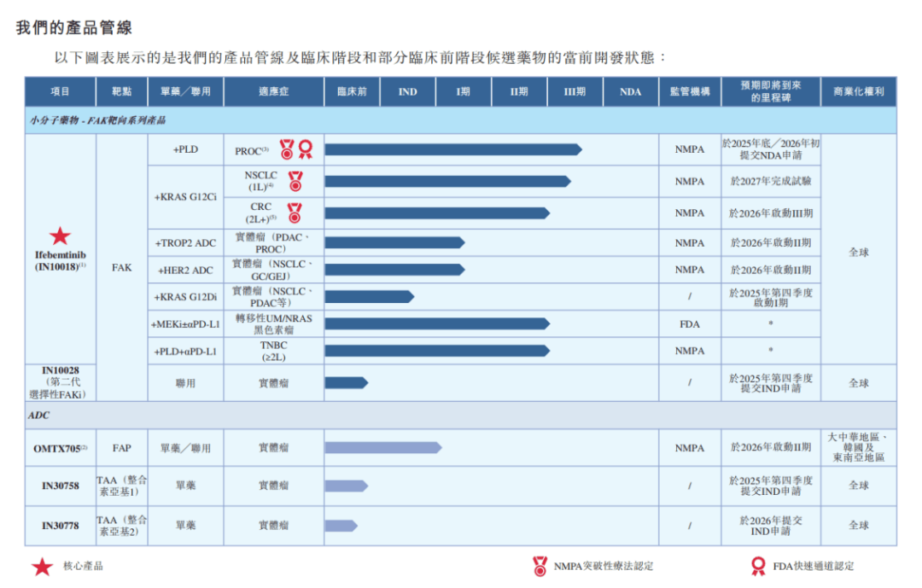Select the medal icon beside CRC (2L+)
Image resolution: width=922 pixels, height=588 pixels.
tap(295, 212)
